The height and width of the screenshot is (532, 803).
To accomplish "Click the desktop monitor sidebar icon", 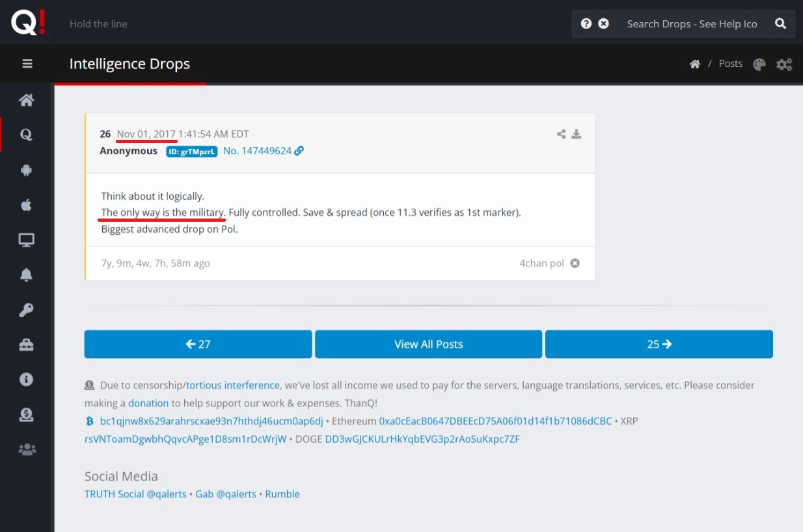I will [27, 240].
